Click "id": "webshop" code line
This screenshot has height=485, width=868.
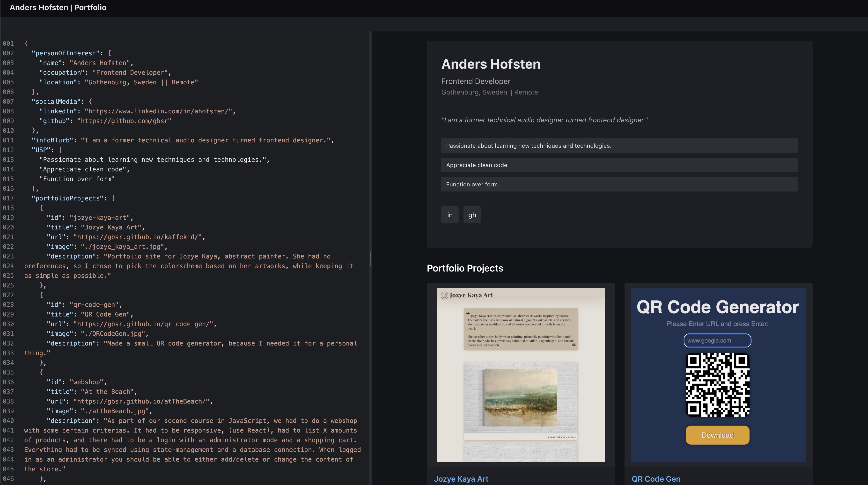click(77, 382)
